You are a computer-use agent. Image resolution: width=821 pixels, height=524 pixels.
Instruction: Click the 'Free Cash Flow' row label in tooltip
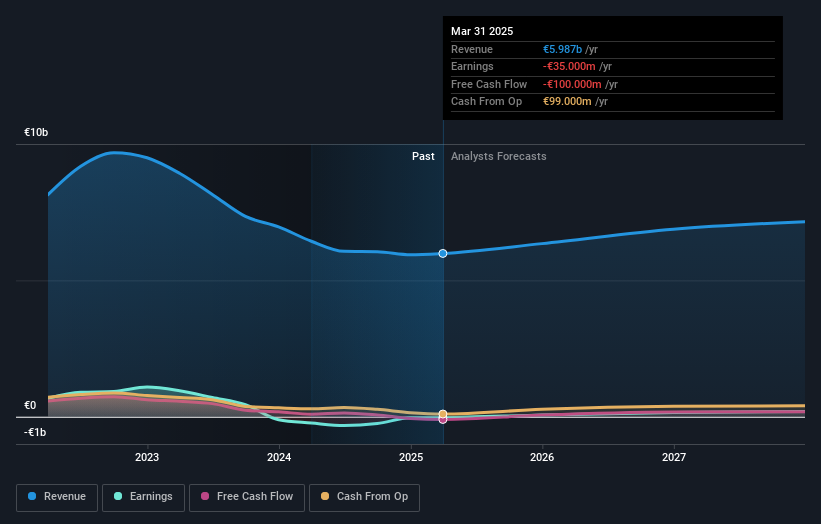pyautogui.click(x=489, y=84)
